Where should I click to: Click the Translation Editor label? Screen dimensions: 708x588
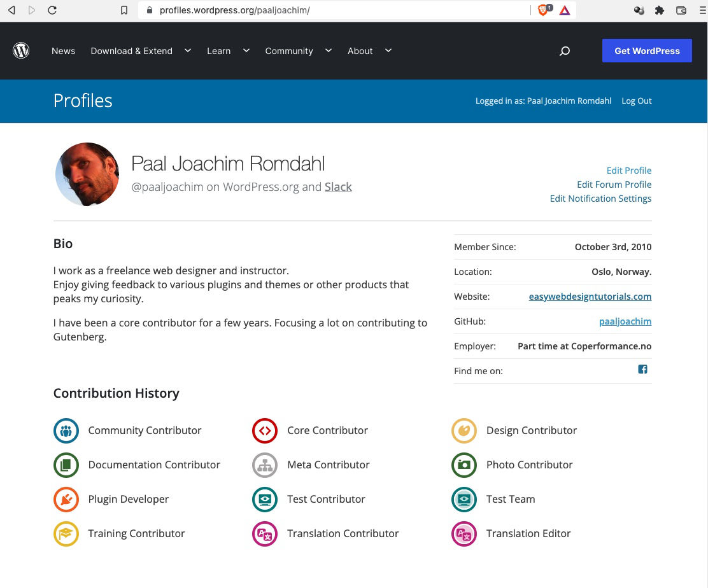click(528, 533)
